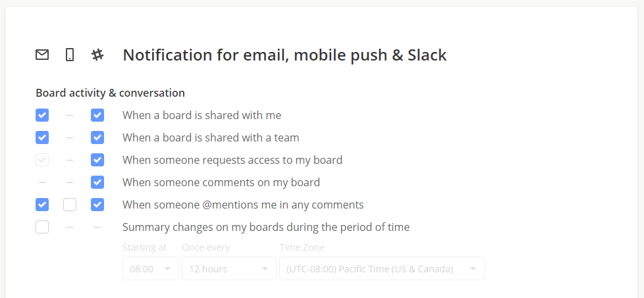Click the "Summary changes on my boards" label

[266, 227]
